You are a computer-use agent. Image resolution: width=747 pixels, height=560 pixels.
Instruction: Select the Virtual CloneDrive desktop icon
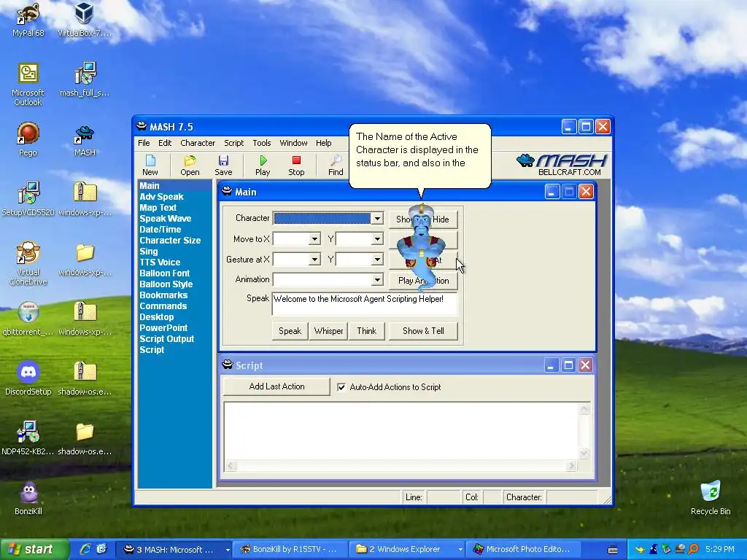(28, 263)
